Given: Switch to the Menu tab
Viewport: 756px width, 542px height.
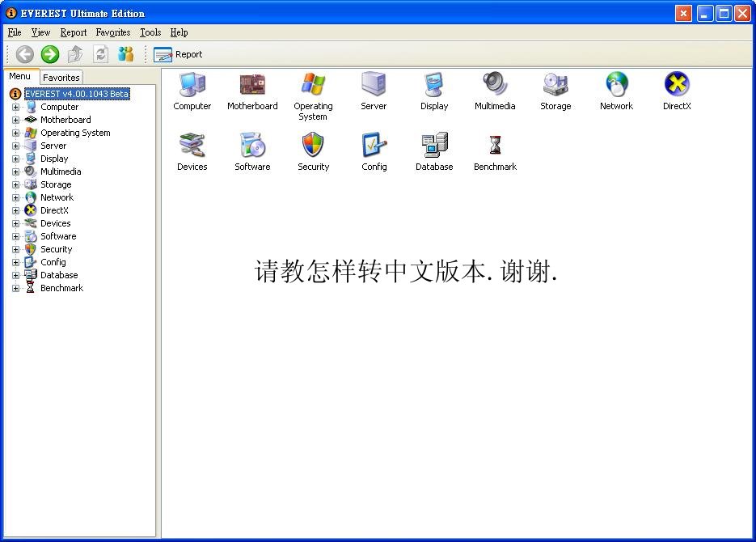Looking at the screenshot, I should click(19, 76).
